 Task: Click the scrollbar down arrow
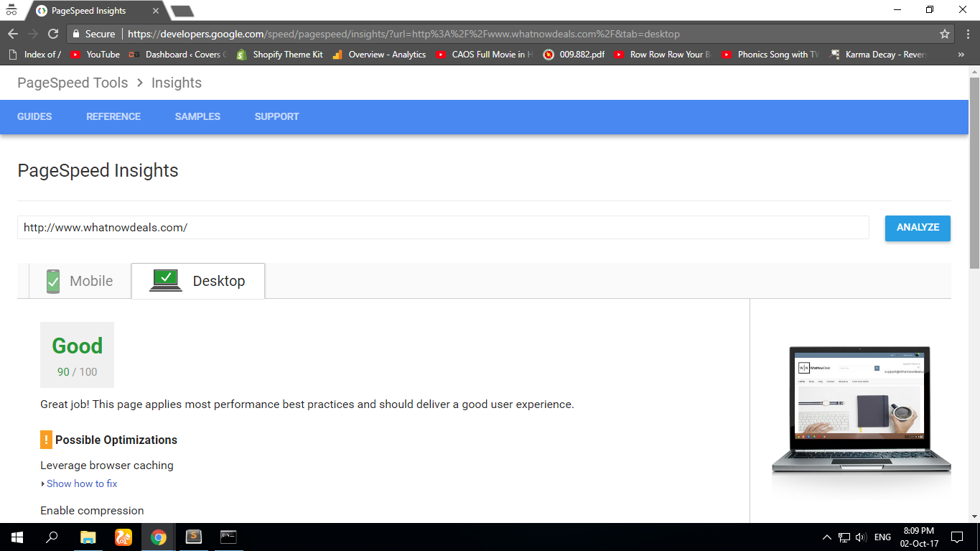pos(974,516)
